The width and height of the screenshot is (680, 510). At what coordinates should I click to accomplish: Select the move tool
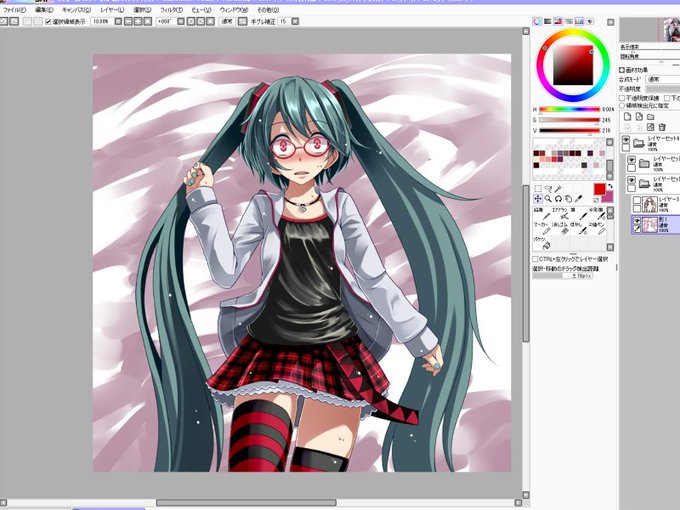point(538,199)
